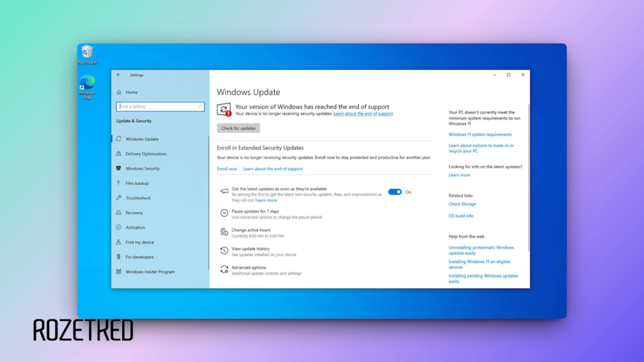Open Advanced options entry

tap(249, 268)
